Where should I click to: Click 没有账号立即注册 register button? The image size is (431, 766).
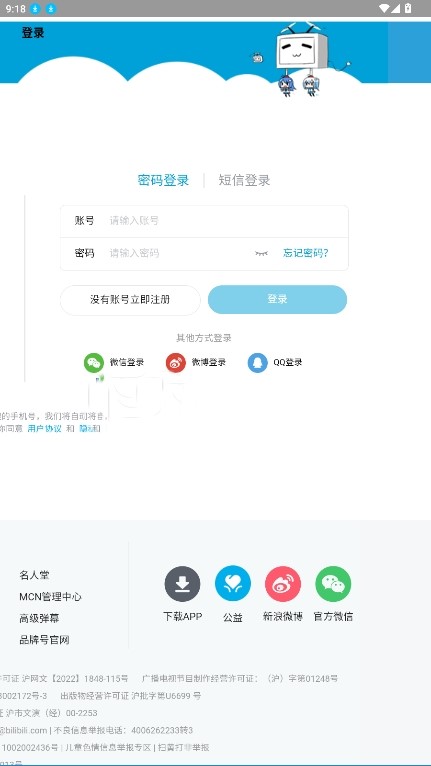click(x=130, y=300)
